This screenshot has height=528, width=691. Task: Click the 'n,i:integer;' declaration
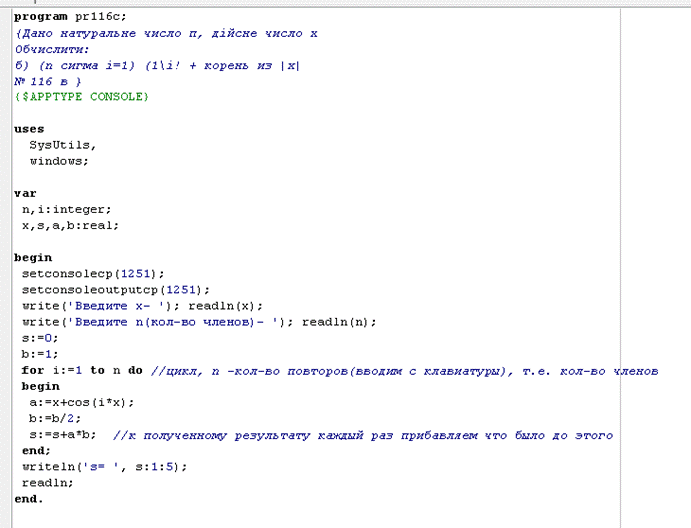[x=67, y=210]
